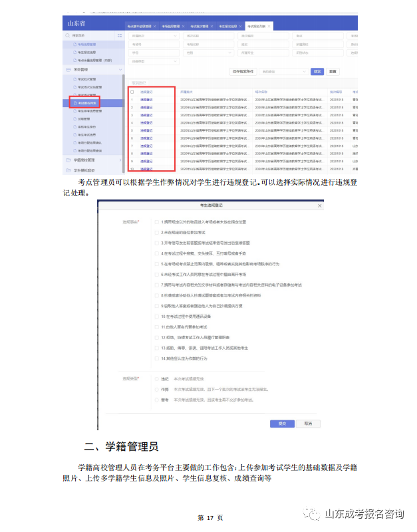
Task: Click the file icon beside 考生排考信息管理
Action: tap(75, 111)
